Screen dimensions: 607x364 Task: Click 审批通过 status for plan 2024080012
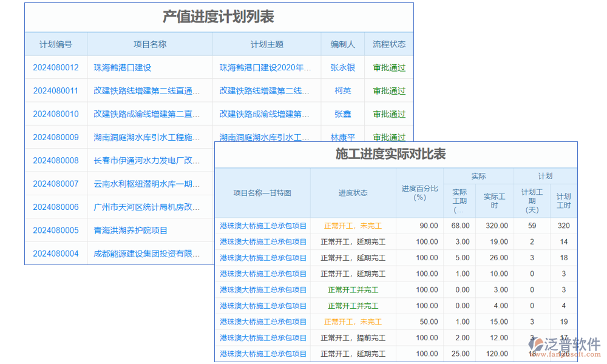point(388,67)
